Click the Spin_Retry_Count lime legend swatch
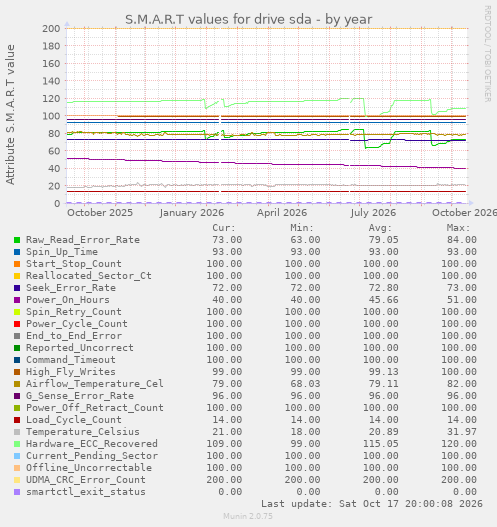Viewport: 497px width, 527px height. tap(17, 312)
